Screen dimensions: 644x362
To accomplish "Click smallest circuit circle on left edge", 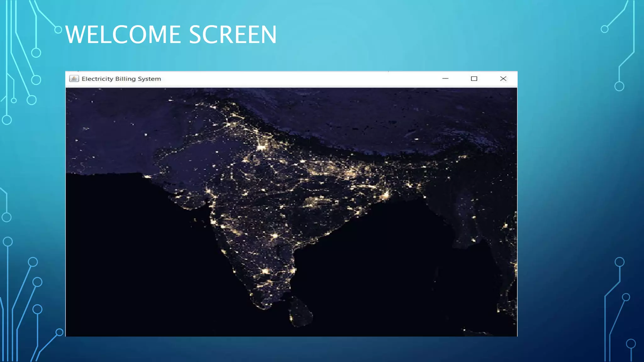I will 14,101.
